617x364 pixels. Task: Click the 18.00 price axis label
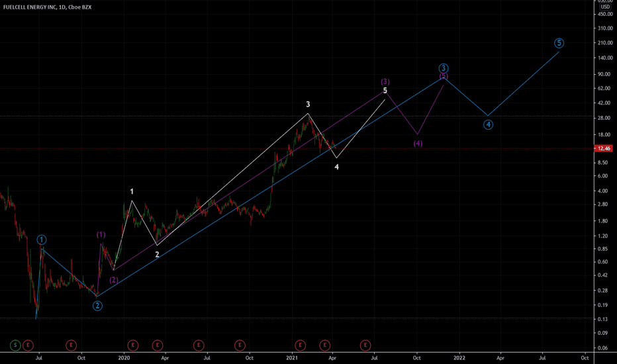click(605, 134)
